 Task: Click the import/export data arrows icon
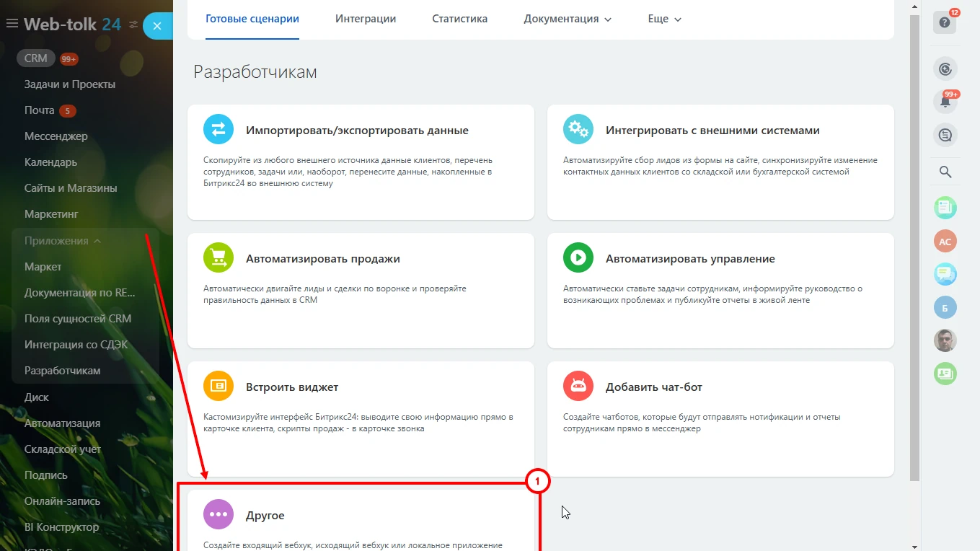218,130
